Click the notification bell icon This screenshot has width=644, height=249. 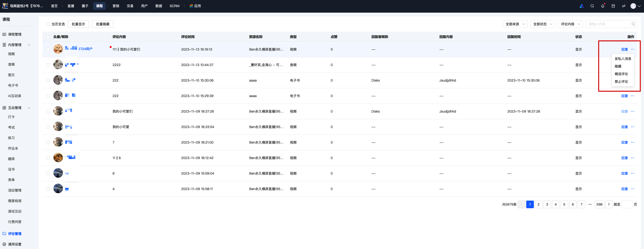click(603, 6)
